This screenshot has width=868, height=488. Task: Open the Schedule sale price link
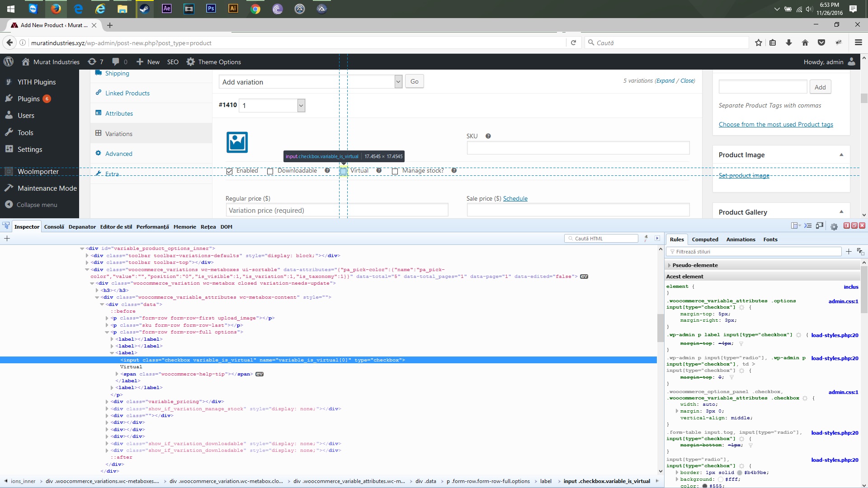click(x=515, y=198)
